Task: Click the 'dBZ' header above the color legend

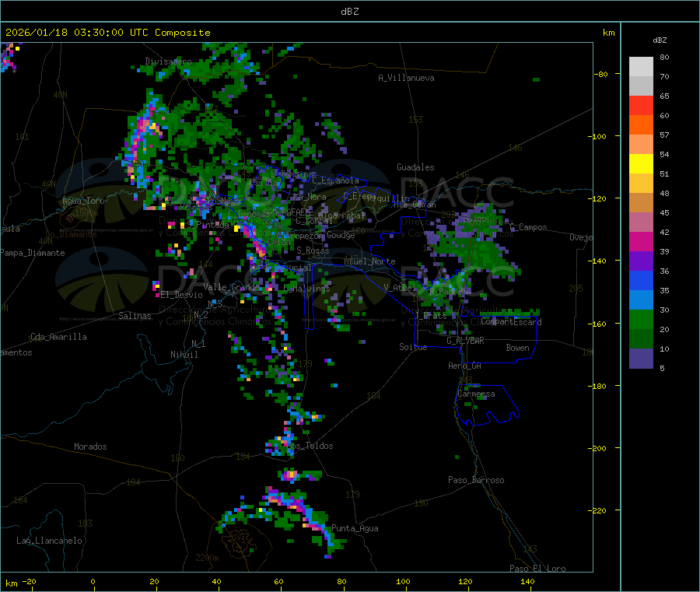Action: coord(660,40)
